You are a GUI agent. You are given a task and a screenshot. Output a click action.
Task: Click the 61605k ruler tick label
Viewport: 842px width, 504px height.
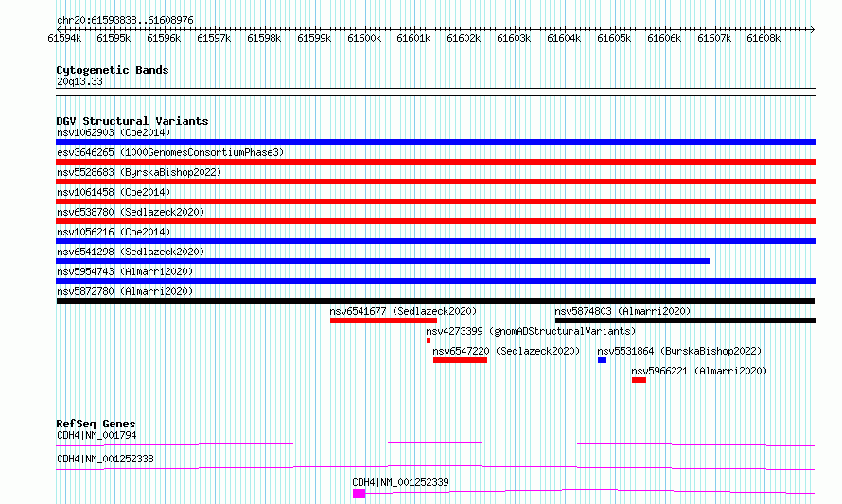tap(614, 38)
